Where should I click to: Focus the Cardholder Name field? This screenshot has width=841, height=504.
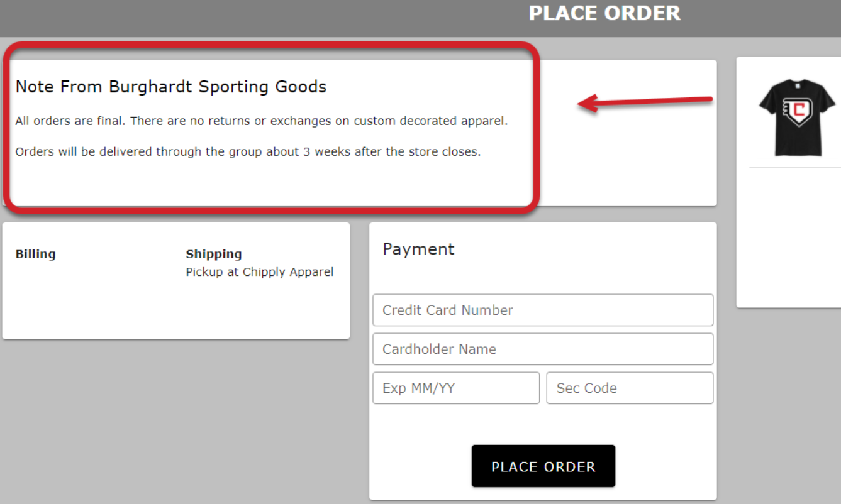pyautogui.click(x=543, y=349)
